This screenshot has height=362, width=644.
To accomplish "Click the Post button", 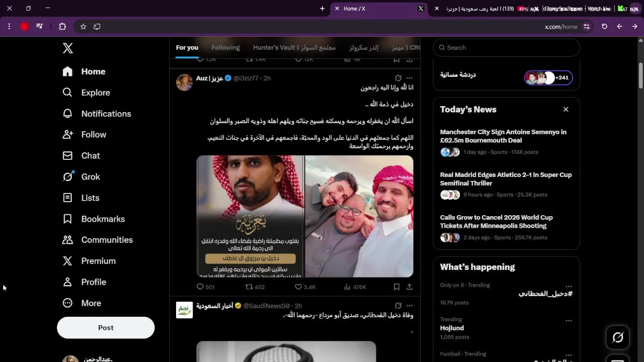I will 106,328.
